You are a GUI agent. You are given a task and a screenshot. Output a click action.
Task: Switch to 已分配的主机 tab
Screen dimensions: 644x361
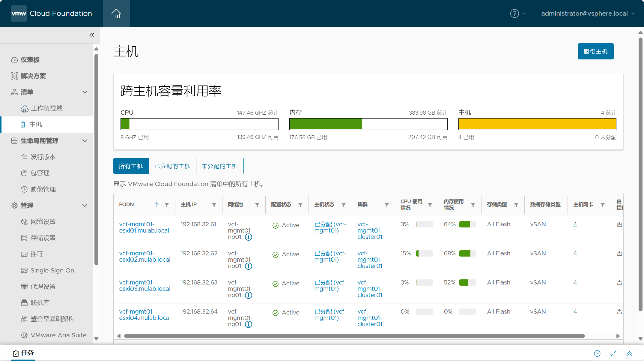coord(172,166)
